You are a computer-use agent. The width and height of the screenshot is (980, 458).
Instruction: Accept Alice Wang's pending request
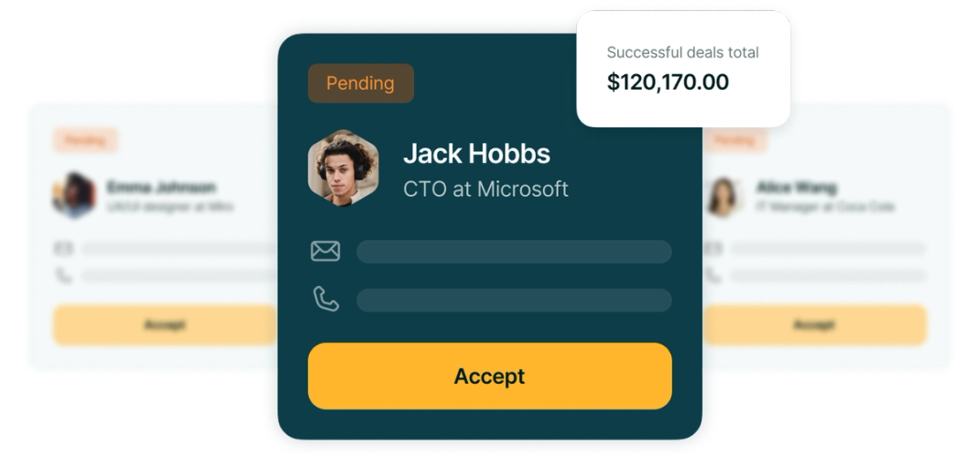(x=814, y=325)
